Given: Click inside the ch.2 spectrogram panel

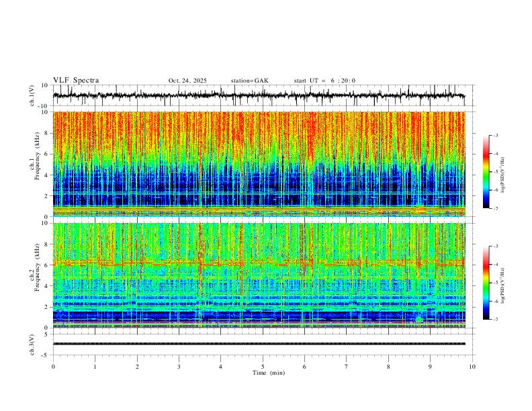Looking at the screenshot, I should tap(259, 275).
